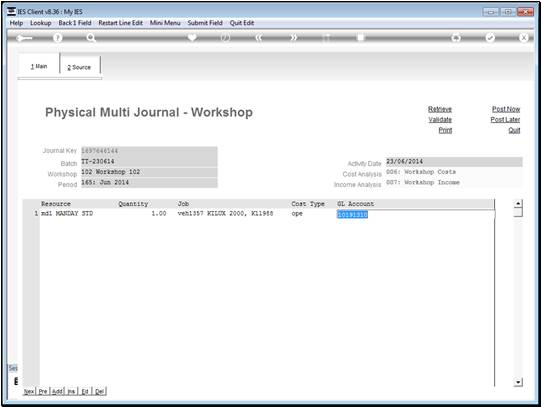Click the key icon in toolbar

tap(24, 38)
